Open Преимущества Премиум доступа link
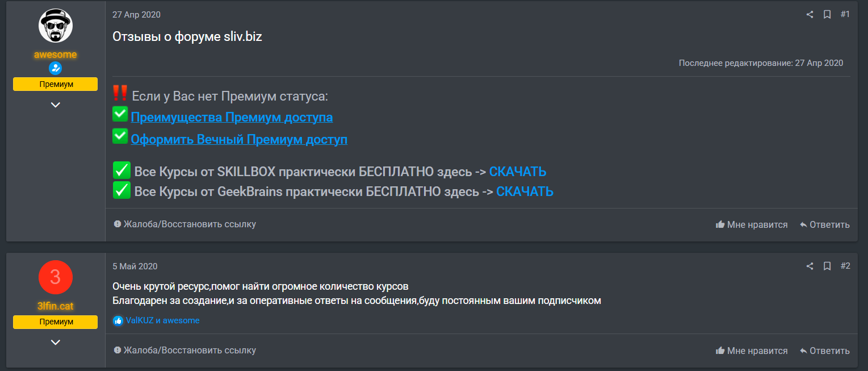868x371 pixels. pos(232,118)
